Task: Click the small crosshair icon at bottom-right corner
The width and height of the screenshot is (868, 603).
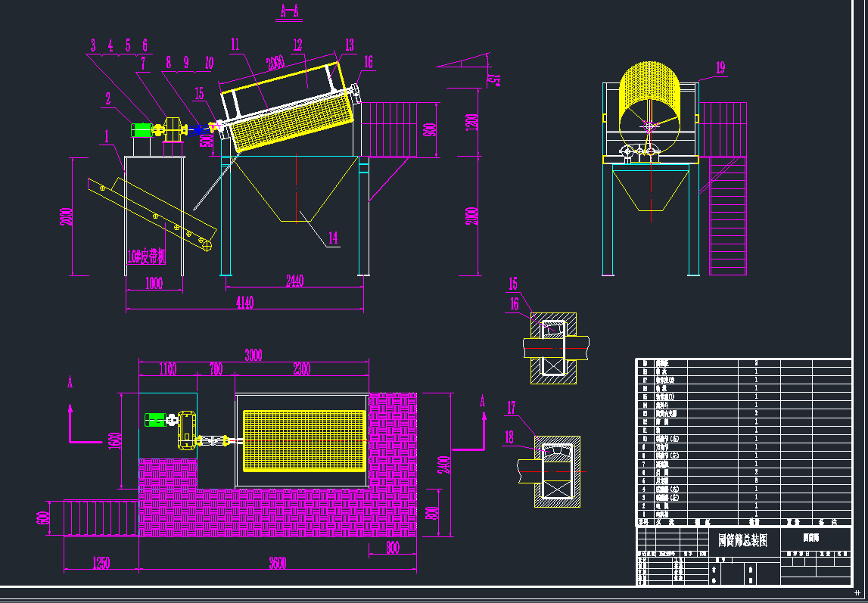Action: pos(857,593)
